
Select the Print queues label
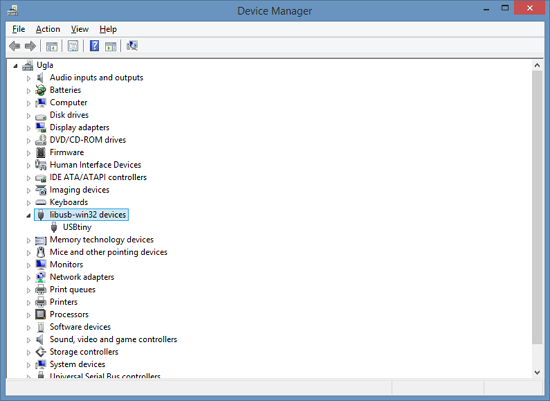73,290
